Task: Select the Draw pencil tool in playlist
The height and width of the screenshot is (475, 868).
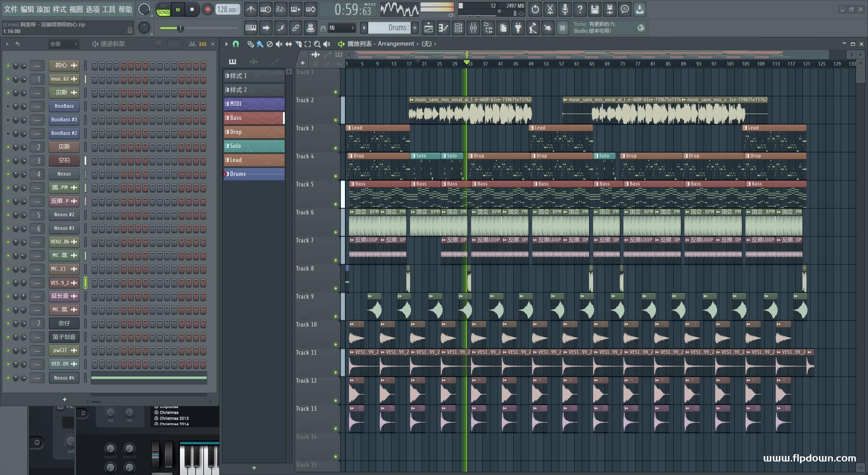Action: [x=250, y=44]
